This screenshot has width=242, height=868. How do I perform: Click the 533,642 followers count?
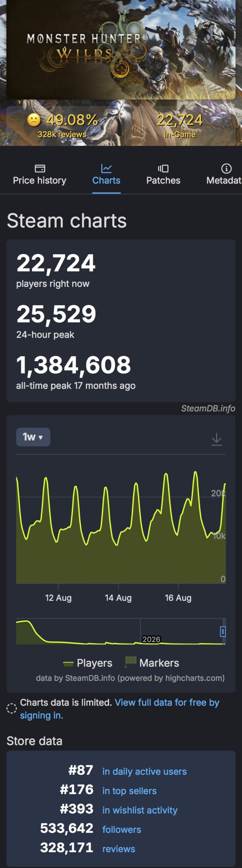(x=67, y=828)
